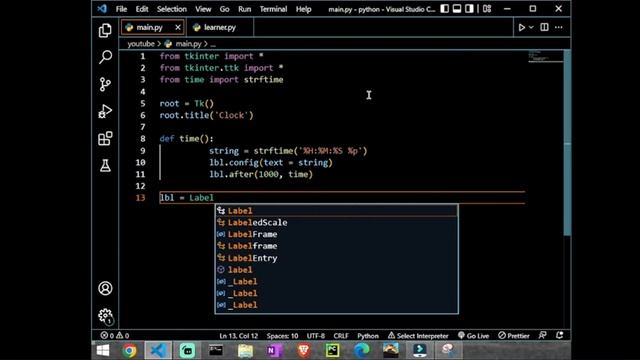Select the LabelFrame variable suggestion
This screenshot has height=360, width=640.
tap(336, 234)
